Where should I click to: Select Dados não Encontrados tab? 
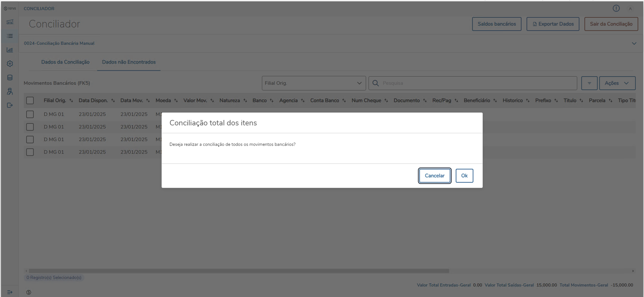pyautogui.click(x=129, y=62)
